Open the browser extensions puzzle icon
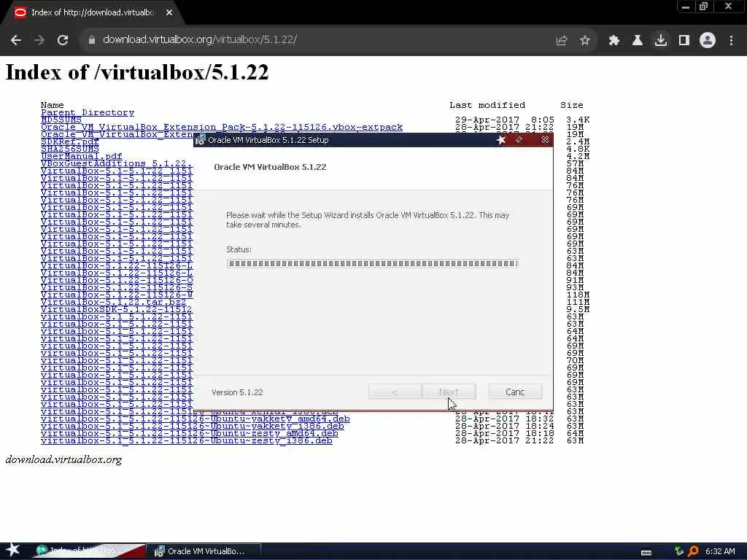 [x=614, y=41]
